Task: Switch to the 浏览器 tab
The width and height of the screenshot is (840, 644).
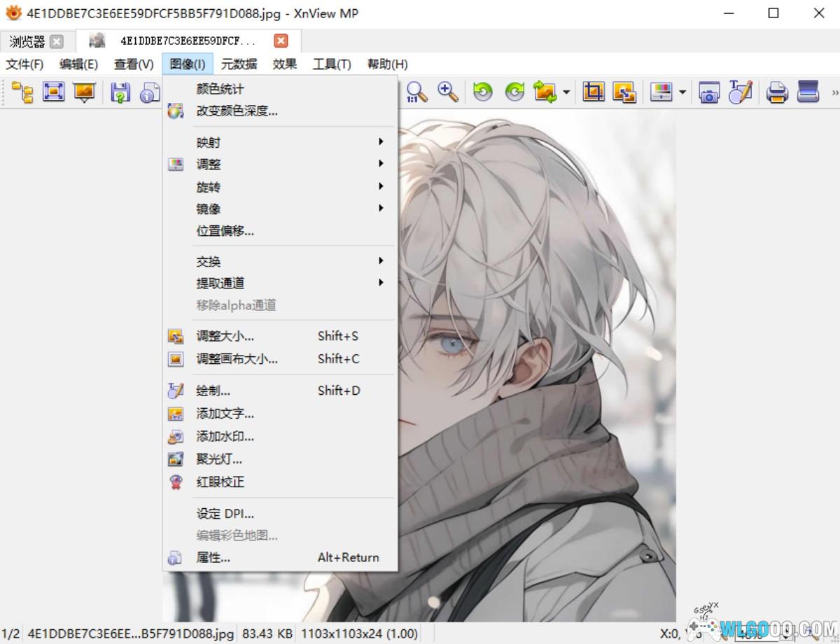Action: [x=27, y=42]
